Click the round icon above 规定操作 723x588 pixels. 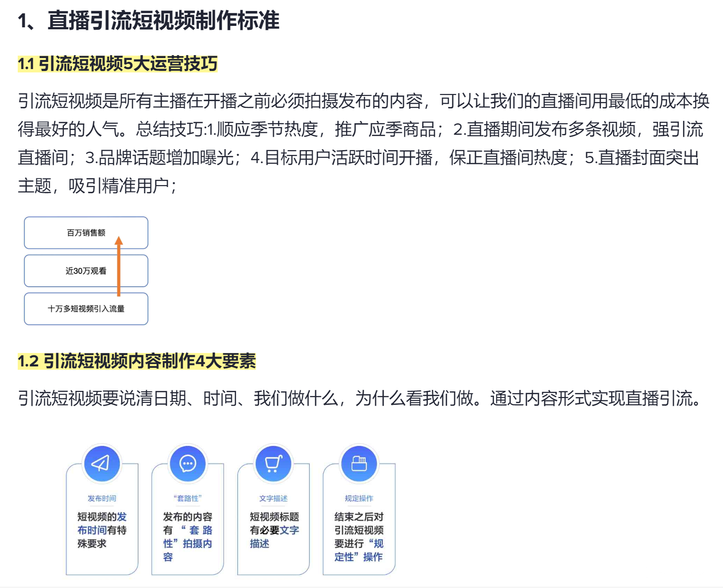pyautogui.click(x=359, y=463)
